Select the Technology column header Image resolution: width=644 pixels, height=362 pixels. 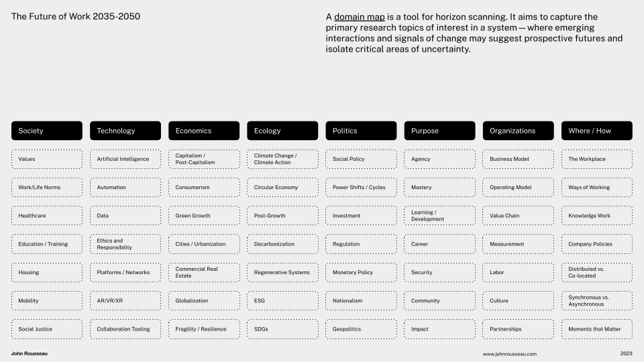[x=125, y=131]
